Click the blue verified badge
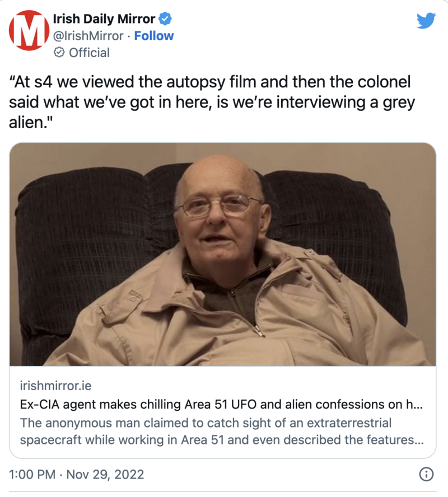Image resolution: width=448 pixels, height=497 pixels. 165,18
